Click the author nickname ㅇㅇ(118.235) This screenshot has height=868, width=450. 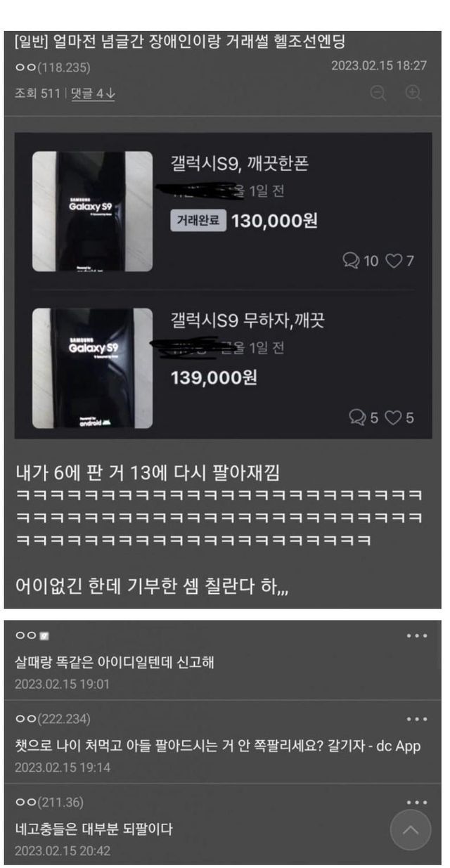click(x=52, y=67)
